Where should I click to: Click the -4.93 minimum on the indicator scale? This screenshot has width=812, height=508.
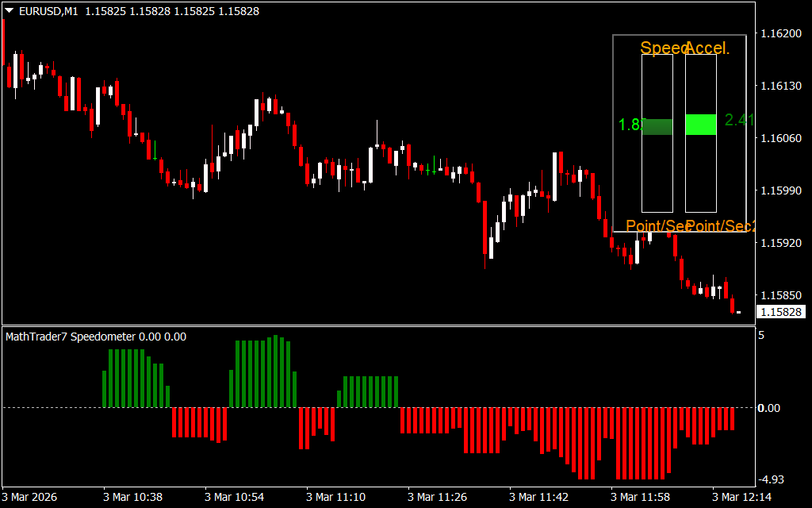[x=772, y=479]
